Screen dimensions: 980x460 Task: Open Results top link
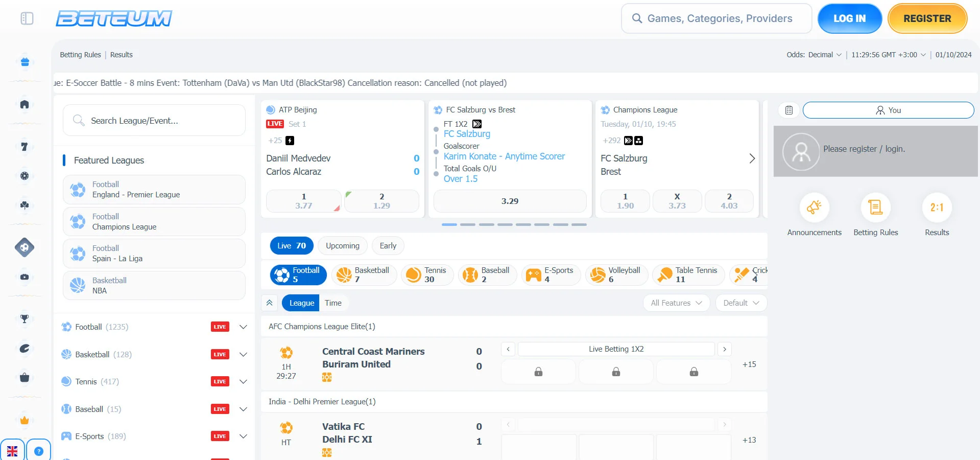(122, 55)
